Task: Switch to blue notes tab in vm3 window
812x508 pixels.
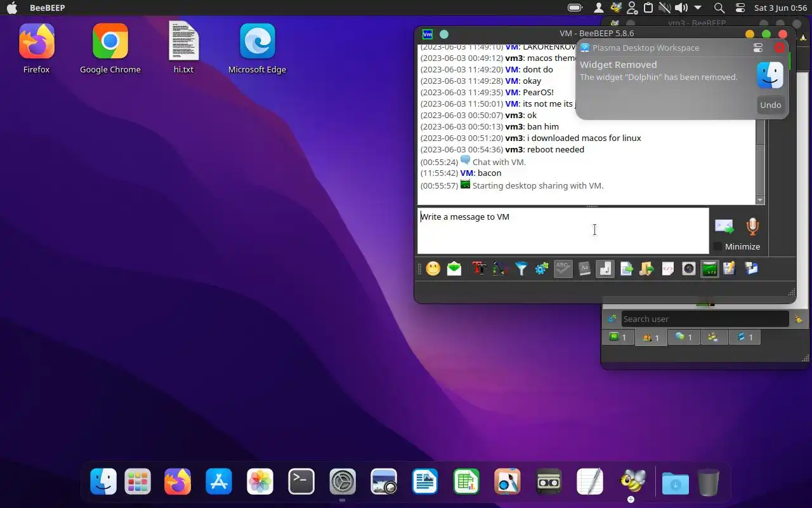Action: pyautogui.click(x=745, y=337)
